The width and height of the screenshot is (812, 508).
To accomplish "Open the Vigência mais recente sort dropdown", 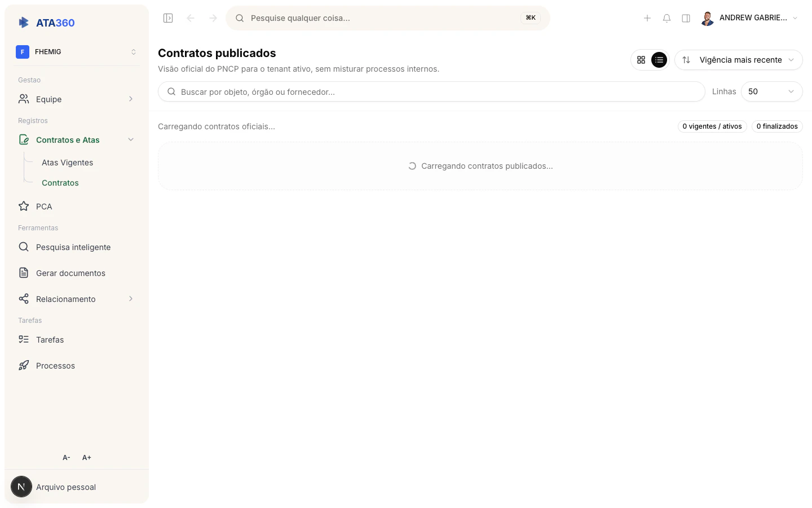I will click(x=739, y=59).
